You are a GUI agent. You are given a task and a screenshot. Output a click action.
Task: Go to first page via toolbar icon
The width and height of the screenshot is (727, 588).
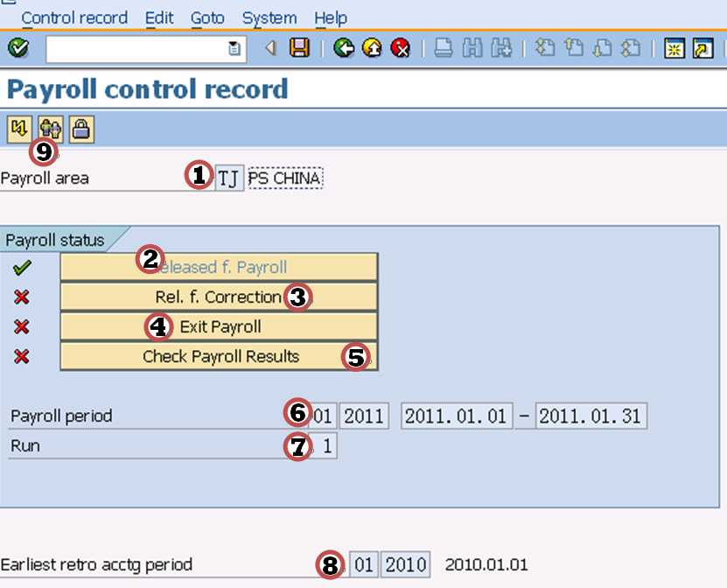tap(545, 48)
